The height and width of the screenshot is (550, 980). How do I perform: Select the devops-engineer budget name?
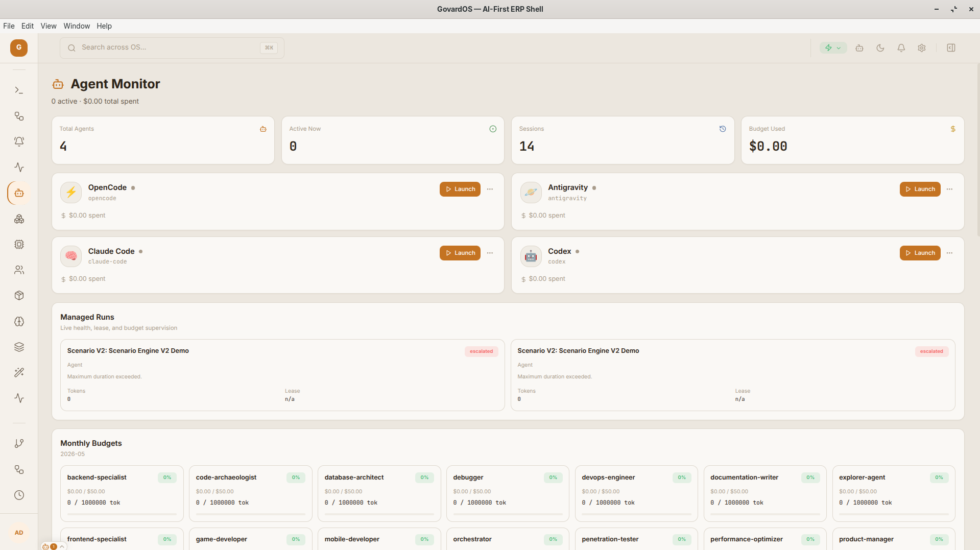(608, 477)
